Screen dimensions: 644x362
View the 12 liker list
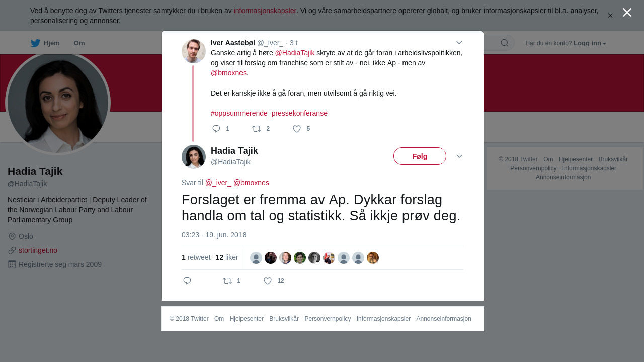click(x=227, y=257)
